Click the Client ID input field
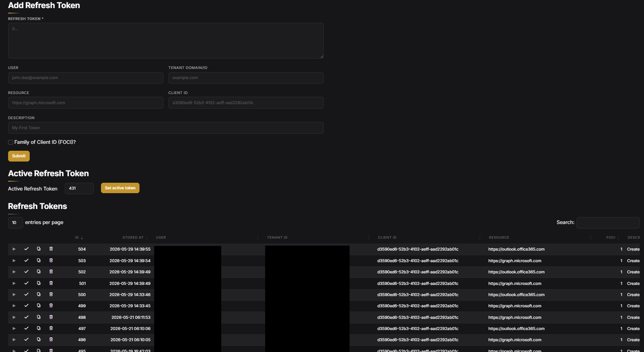The height and width of the screenshot is (352, 644). point(246,103)
